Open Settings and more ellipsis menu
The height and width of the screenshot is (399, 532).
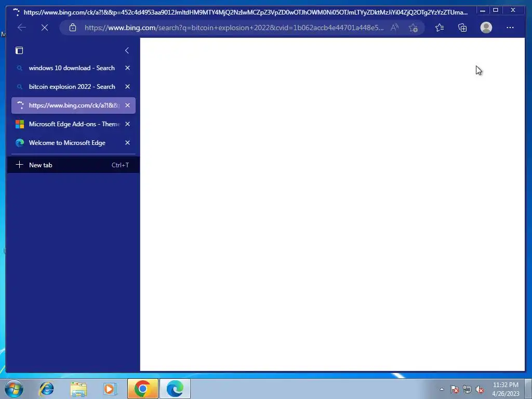(510, 28)
